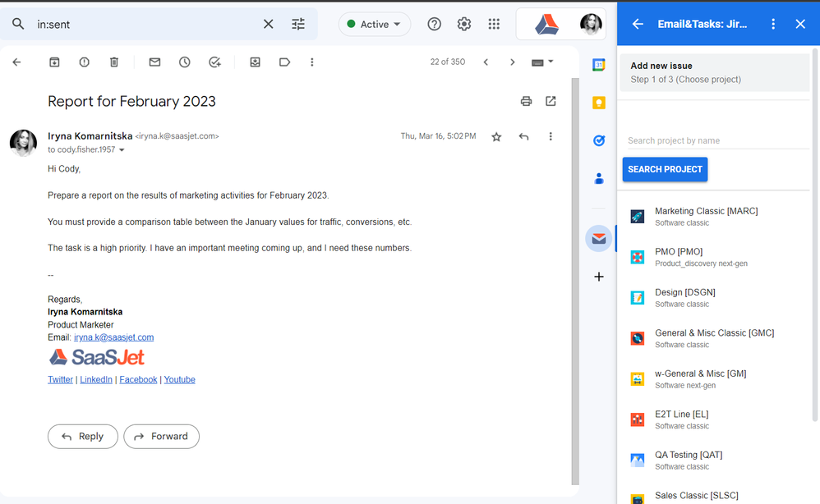Expand recipient details next to cody.fisher.1957

122,150
